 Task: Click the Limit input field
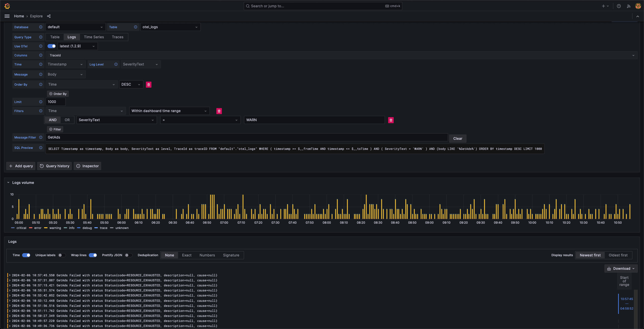click(55, 102)
